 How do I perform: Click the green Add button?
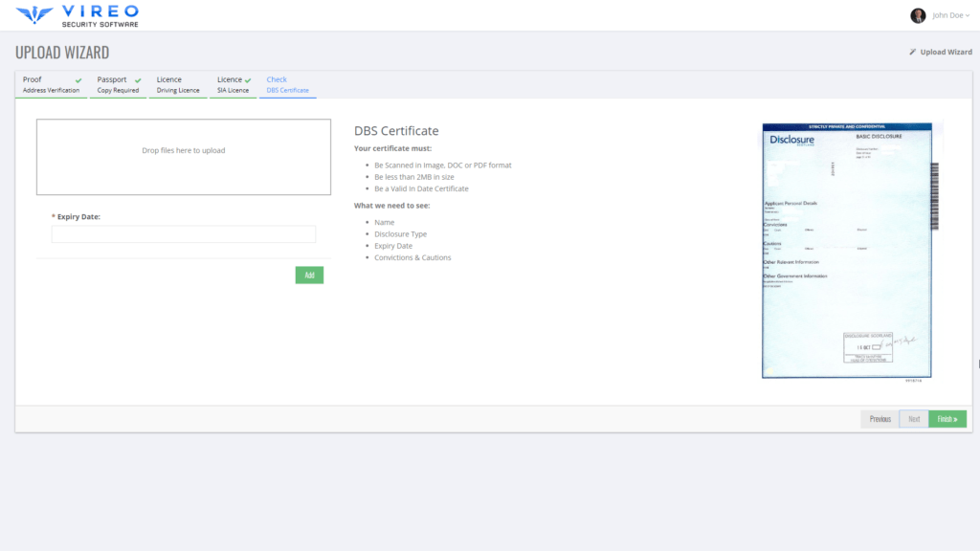tap(308, 275)
